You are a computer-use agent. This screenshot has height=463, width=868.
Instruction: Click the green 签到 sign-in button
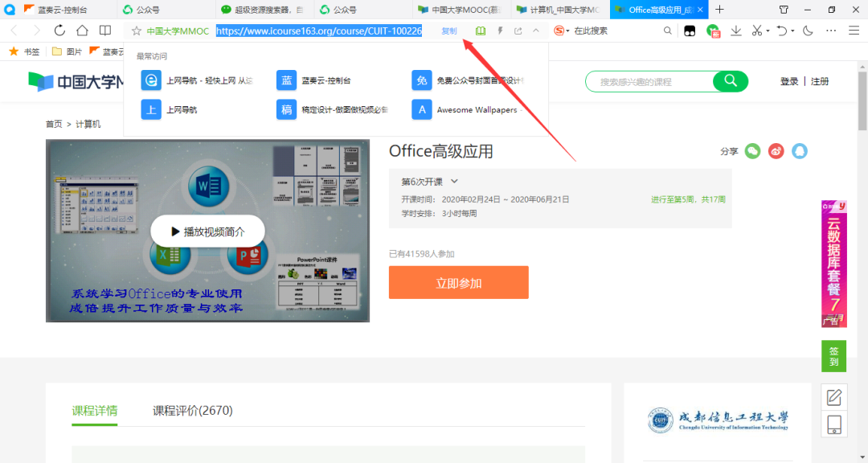pos(833,356)
